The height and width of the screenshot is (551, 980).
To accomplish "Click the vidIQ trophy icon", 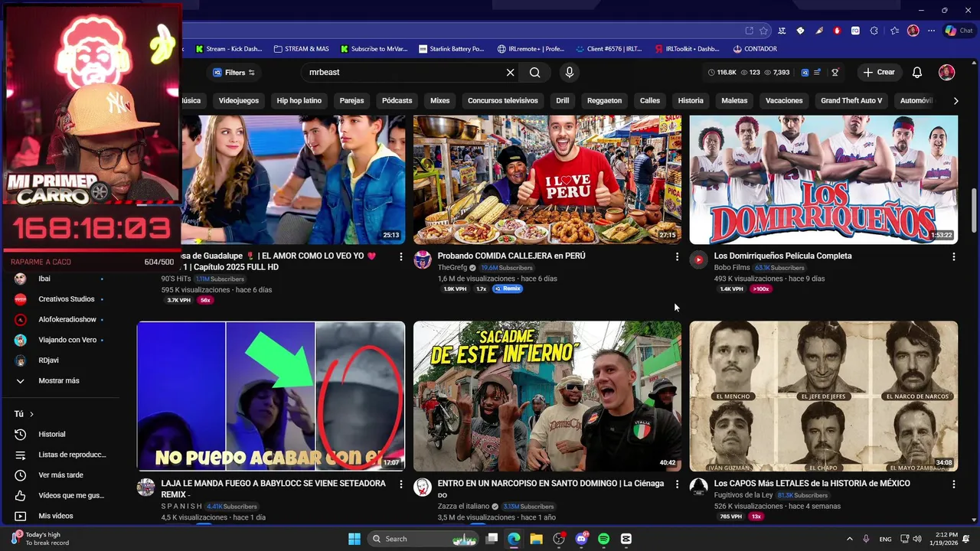I will [x=835, y=73].
